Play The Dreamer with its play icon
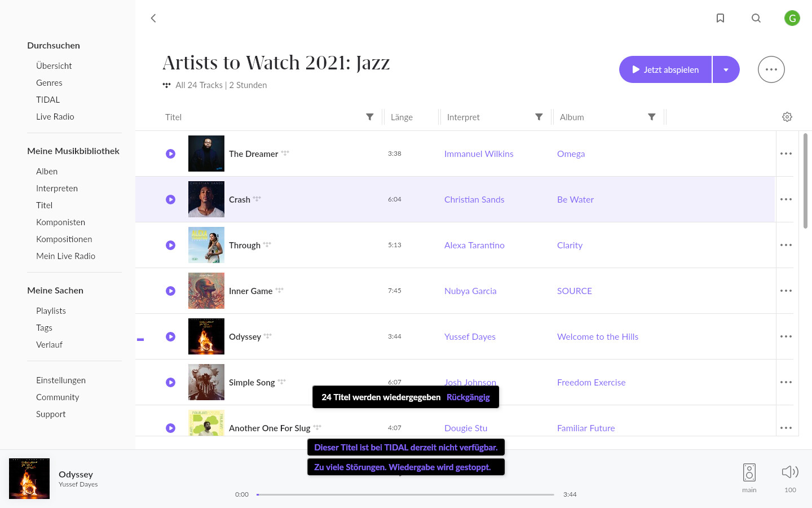This screenshot has width=812, height=508. coord(171,154)
